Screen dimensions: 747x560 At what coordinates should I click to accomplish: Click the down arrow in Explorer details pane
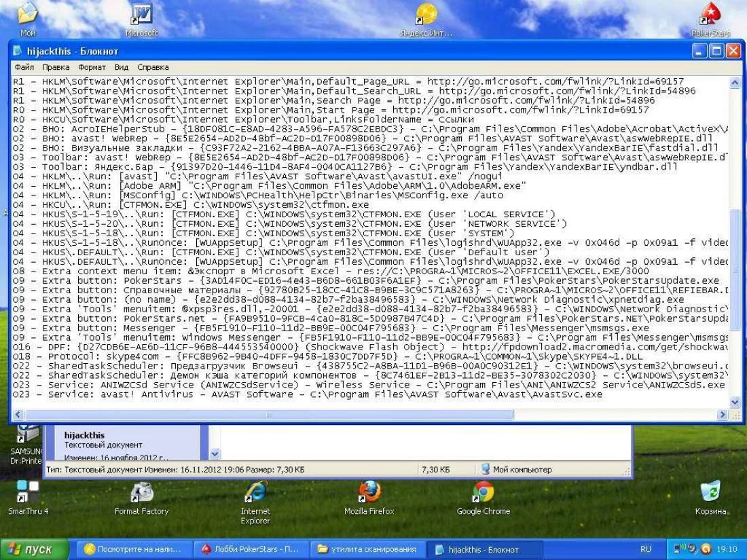pos(215,454)
